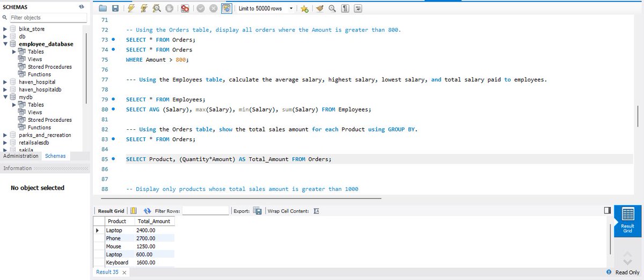The image size is (644, 280).
Task: Expand Tables under mydb
Action: point(14,105)
